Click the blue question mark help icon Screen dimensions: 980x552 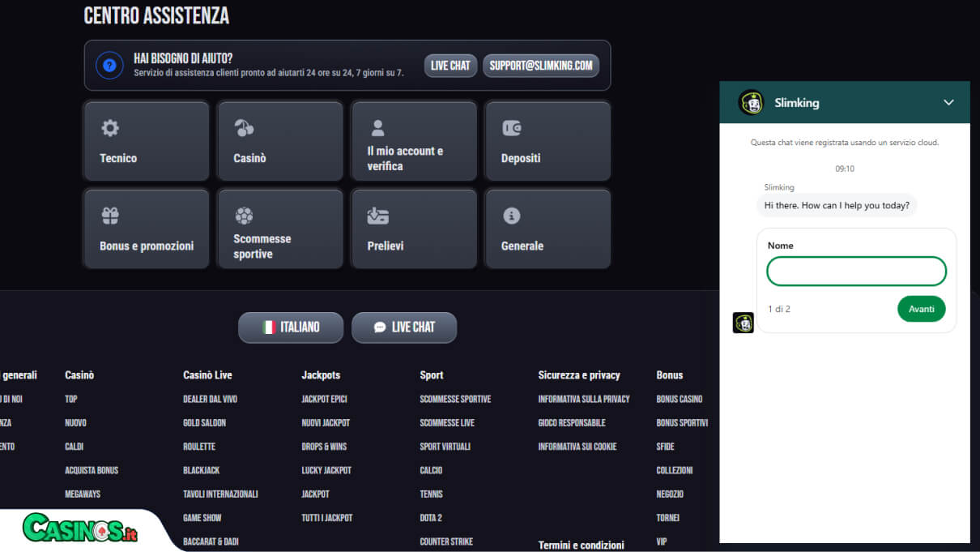(x=109, y=65)
